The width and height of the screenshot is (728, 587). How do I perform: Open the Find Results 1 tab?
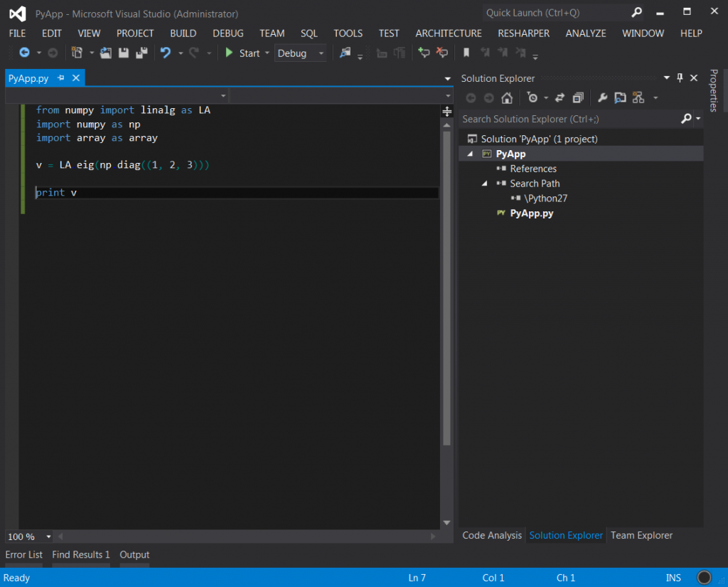(x=81, y=554)
